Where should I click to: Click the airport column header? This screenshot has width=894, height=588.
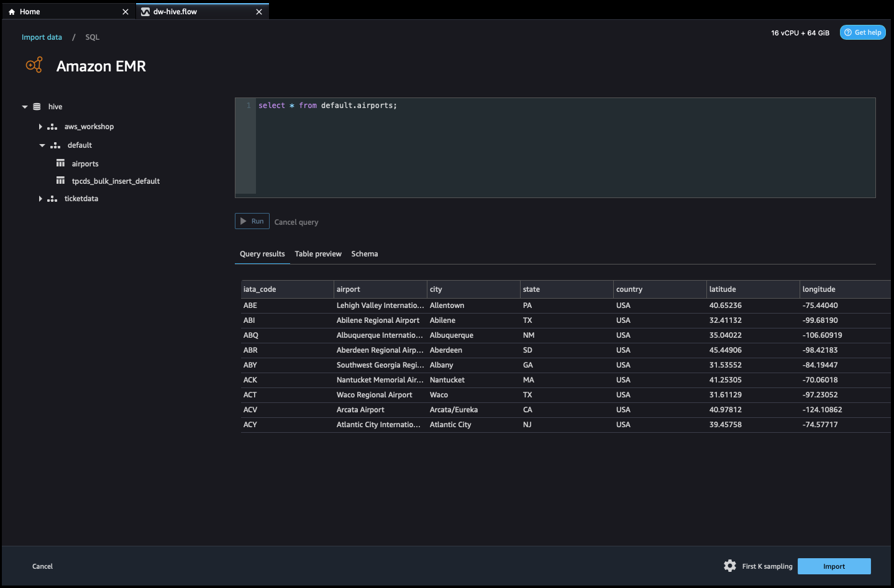coord(381,289)
